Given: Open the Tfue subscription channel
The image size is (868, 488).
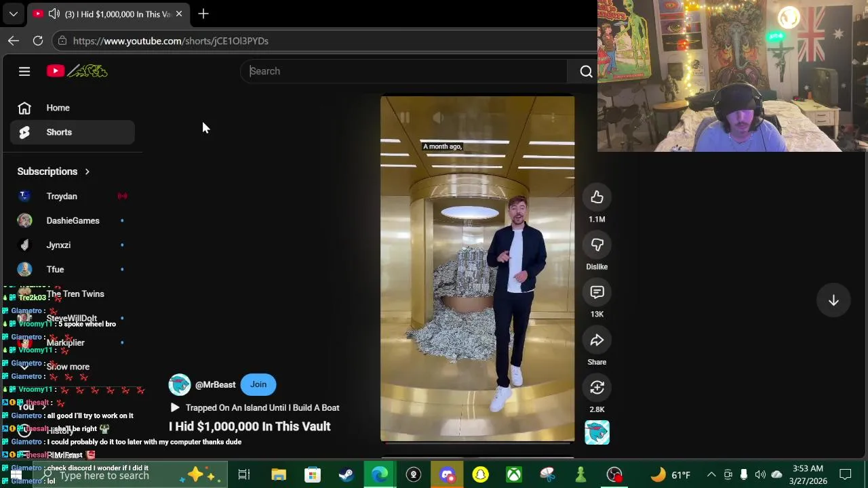Looking at the screenshot, I should pos(73,269).
